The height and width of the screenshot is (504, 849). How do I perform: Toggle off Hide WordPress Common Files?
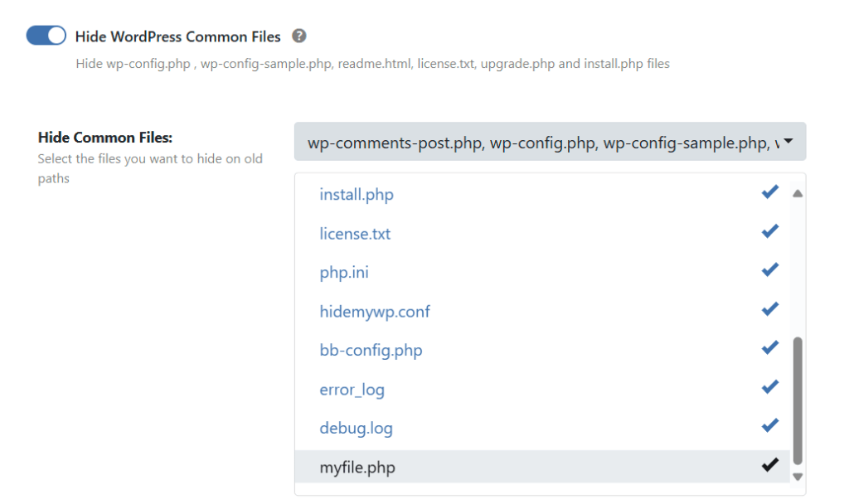click(46, 35)
